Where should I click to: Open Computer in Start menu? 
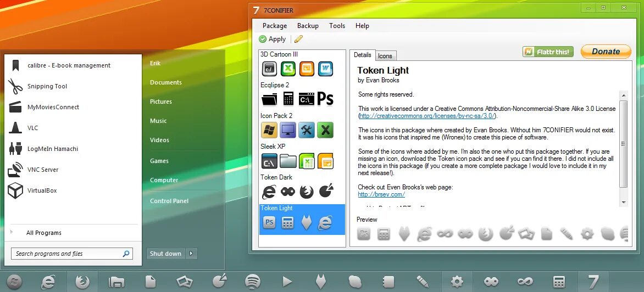[x=164, y=180]
